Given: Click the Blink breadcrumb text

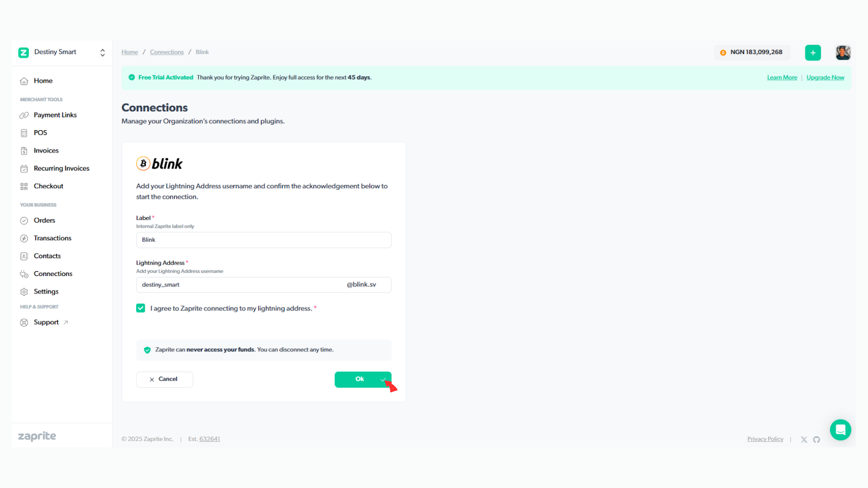Looking at the screenshot, I should point(202,52).
